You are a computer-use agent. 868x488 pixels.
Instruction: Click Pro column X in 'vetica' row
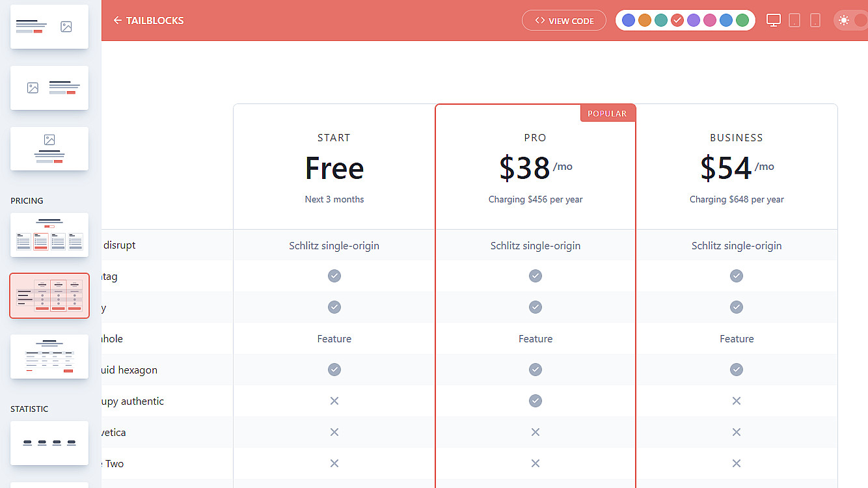[536, 432]
